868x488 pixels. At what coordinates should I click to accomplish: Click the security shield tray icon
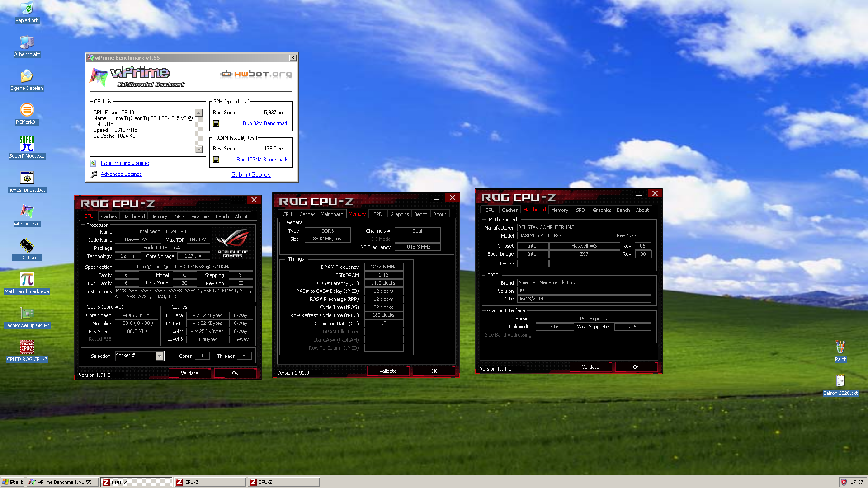click(x=844, y=482)
